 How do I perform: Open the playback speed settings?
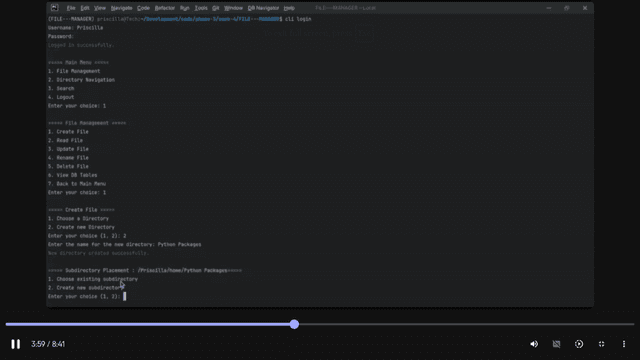point(579,344)
